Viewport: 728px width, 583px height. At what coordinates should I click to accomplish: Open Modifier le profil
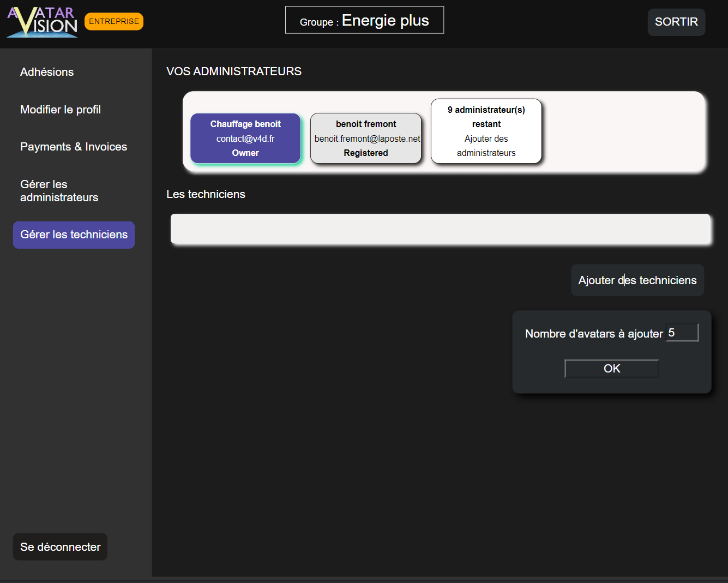tap(61, 110)
